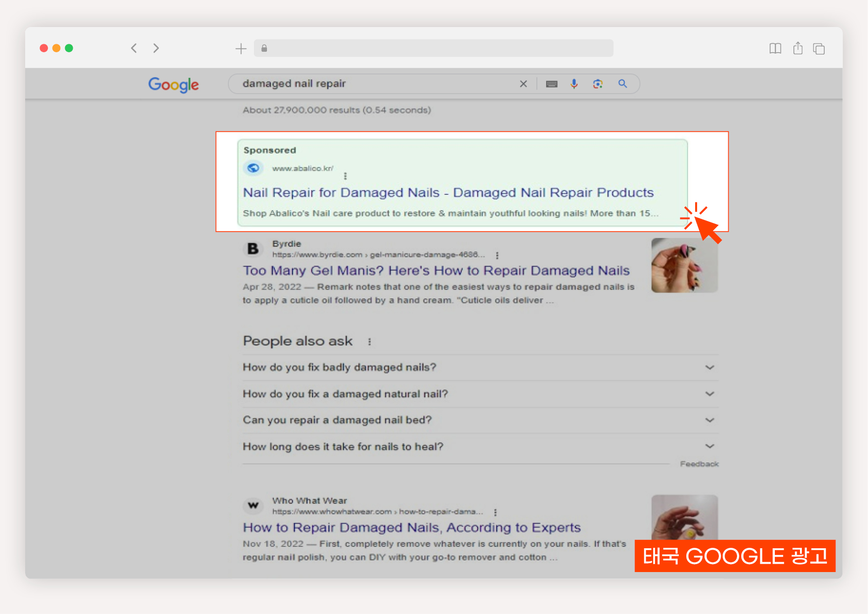Click the abalico globe favicon
Viewport: 868px width, 614px height.
pos(253,168)
